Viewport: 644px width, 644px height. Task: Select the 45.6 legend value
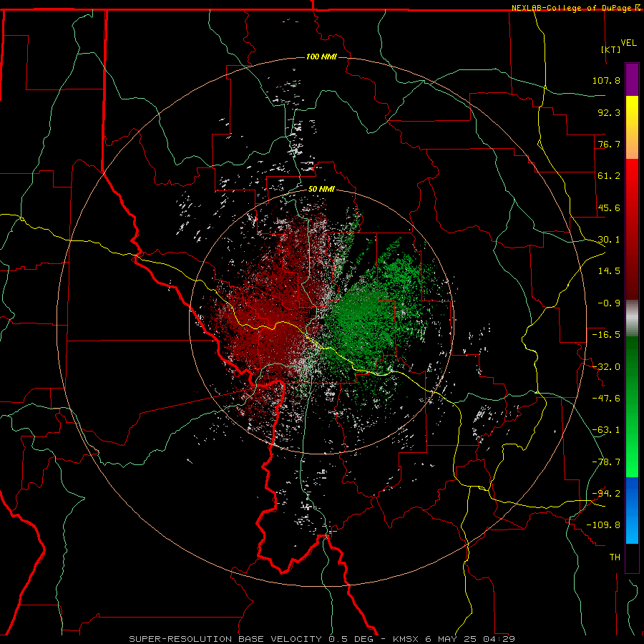[609, 208]
